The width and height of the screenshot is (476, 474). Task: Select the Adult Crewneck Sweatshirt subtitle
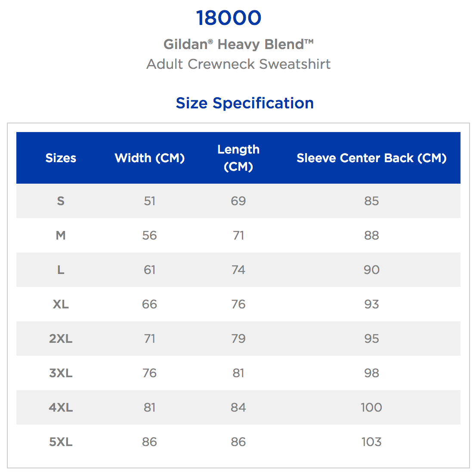[x=238, y=64]
